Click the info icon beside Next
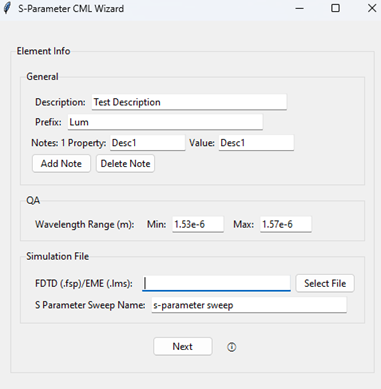The height and width of the screenshot is (389, 381). tap(232, 347)
